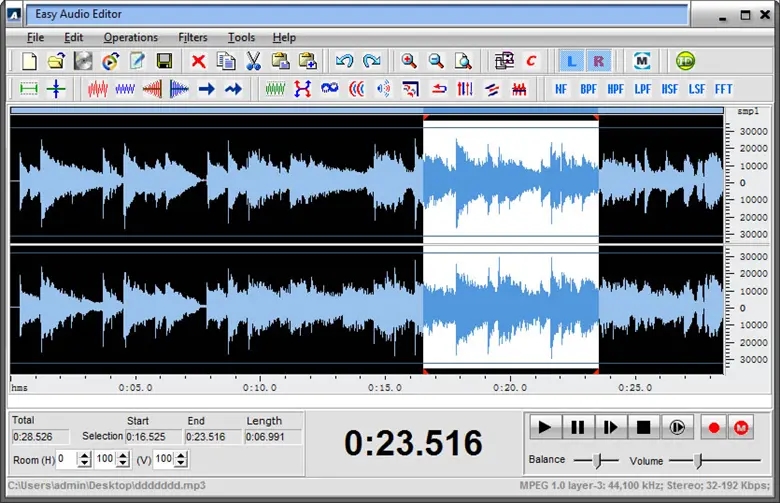Apply the BPF band-pass filter
780x503 pixels.
tap(589, 89)
